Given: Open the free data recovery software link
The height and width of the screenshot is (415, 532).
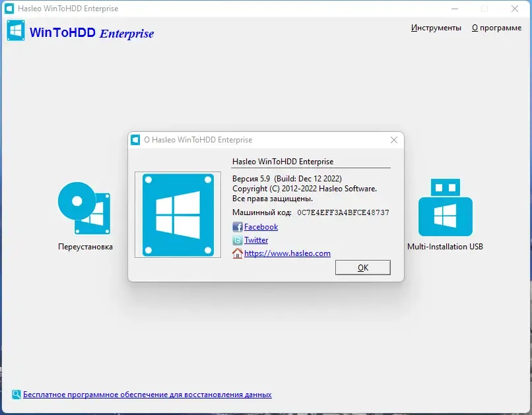Looking at the screenshot, I should click(147, 395).
